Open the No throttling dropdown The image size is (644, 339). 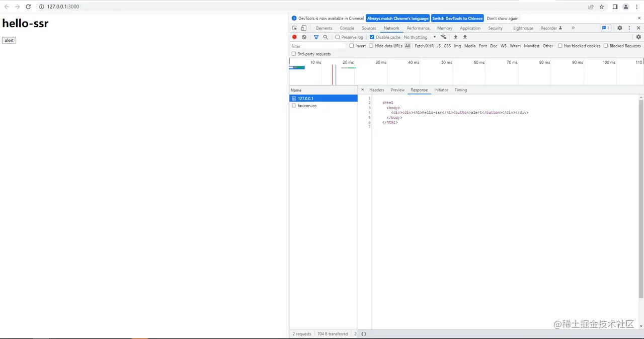point(420,37)
